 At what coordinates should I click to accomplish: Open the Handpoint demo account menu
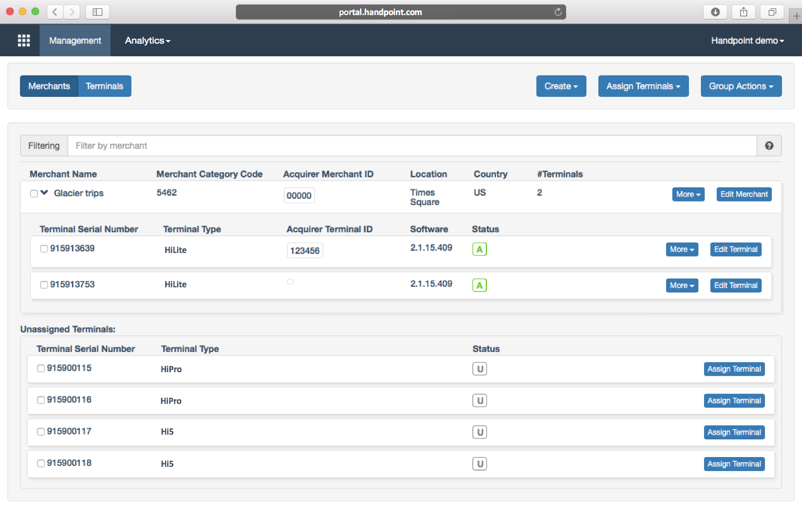[747, 41]
